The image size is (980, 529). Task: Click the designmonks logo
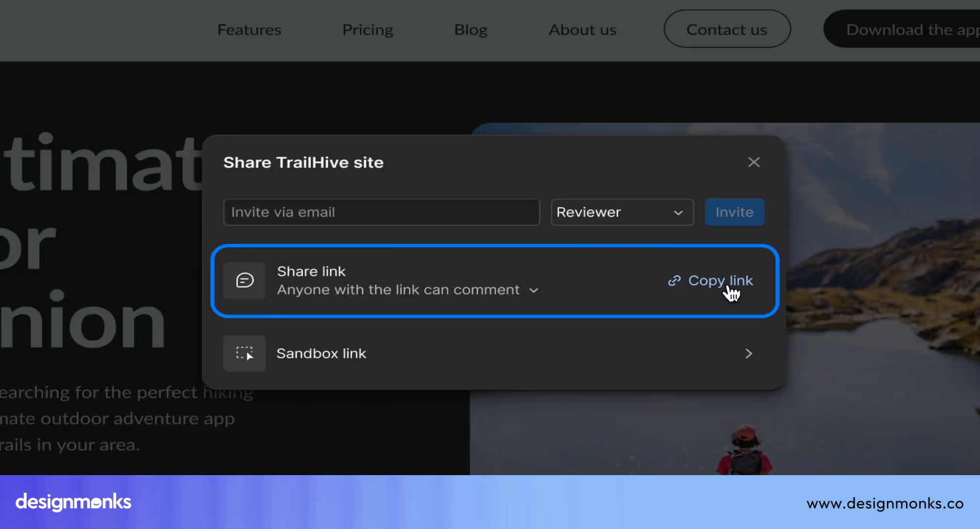tap(73, 502)
